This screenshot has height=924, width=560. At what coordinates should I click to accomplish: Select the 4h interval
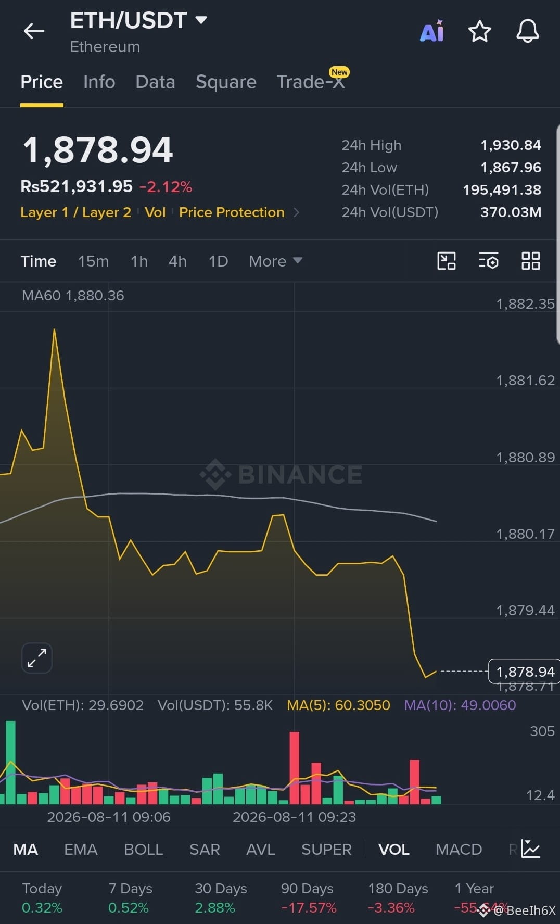click(x=177, y=261)
